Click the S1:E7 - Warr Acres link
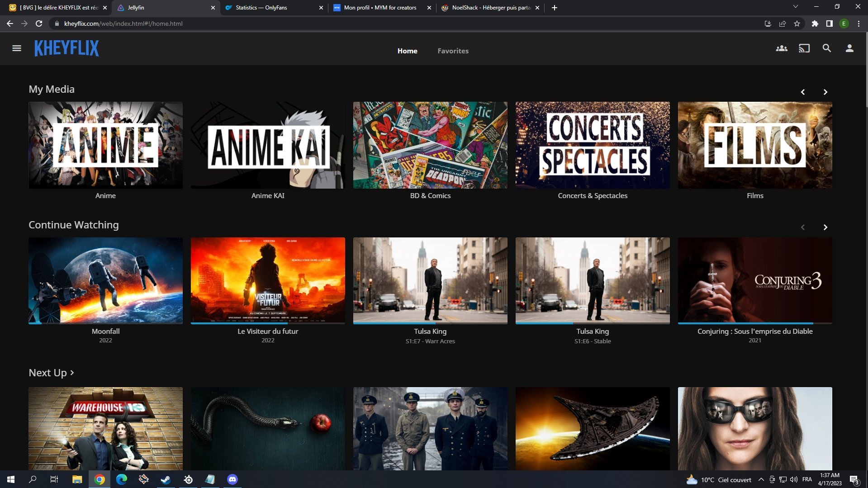Screen dimensions: 868x488 430,341
